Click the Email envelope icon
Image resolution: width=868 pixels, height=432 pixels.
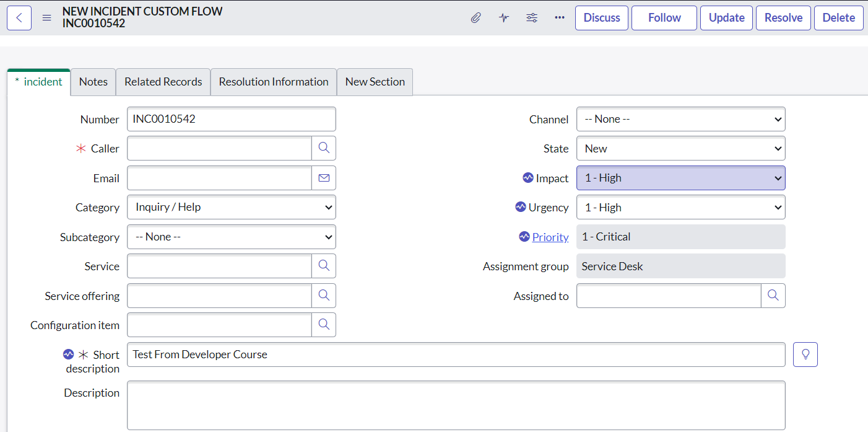point(324,178)
